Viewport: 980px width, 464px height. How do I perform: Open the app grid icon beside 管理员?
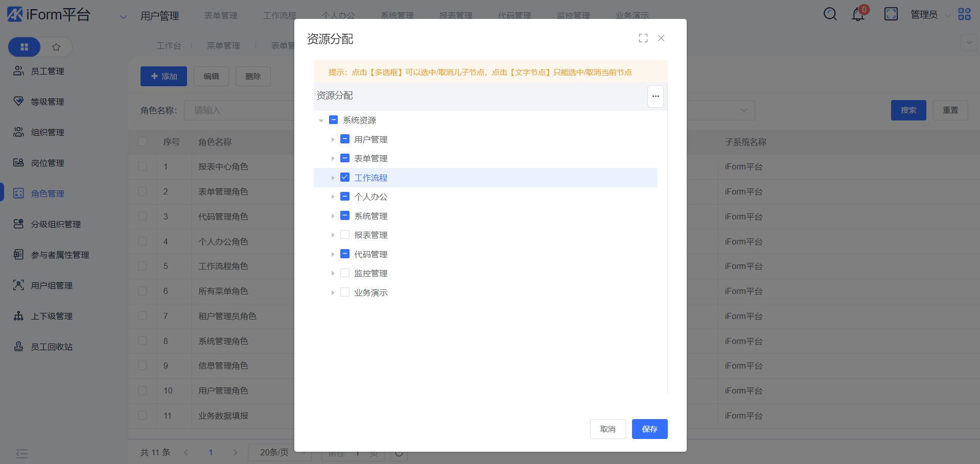(964, 14)
